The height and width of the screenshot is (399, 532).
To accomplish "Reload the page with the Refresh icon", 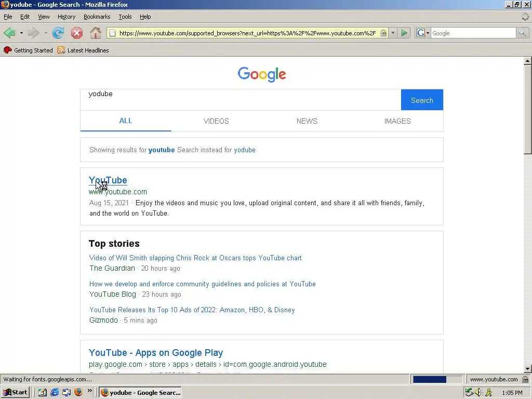I will point(58,33).
